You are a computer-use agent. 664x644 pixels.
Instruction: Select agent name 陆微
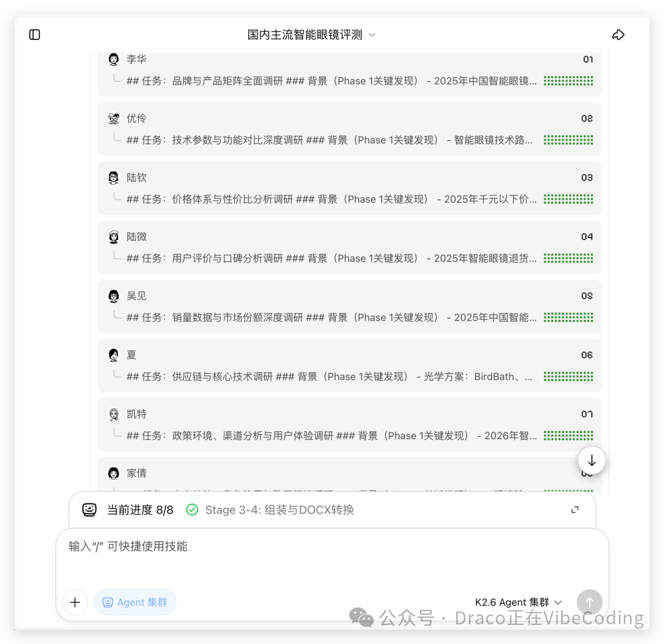click(136, 237)
